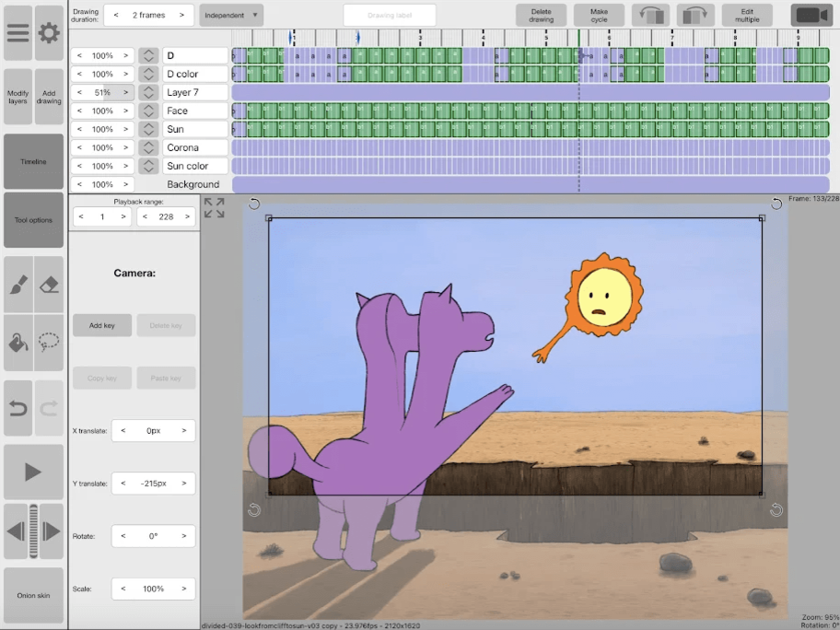Click the Add key button
Viewport: 840px width, 630px height.
102,325
